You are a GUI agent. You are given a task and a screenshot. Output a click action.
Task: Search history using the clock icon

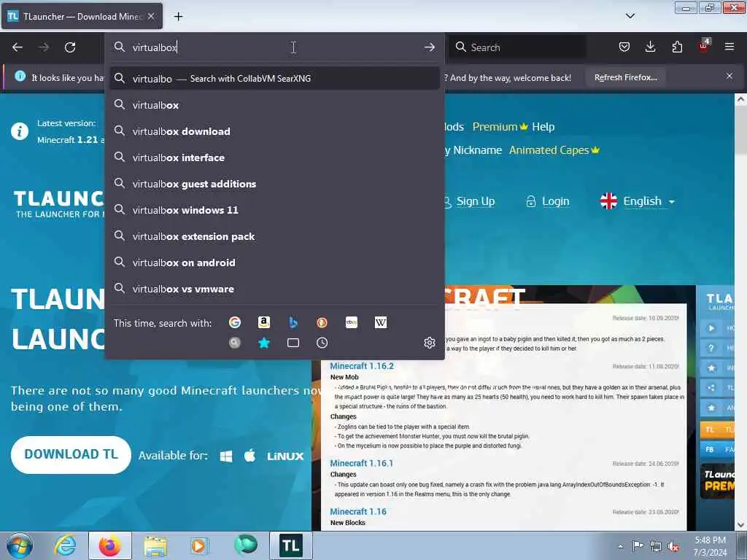(322, 343)
